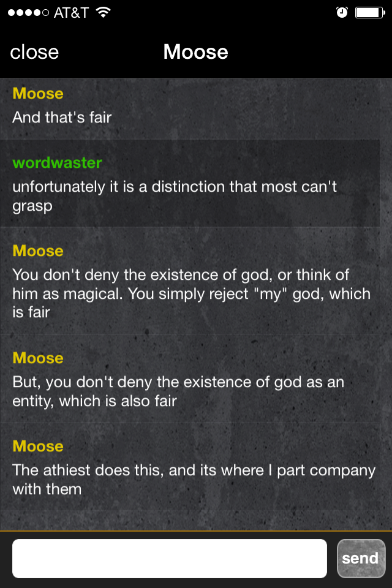Screen dimensions: 392x588
Task: Tap the close button in header
Action: click(34, 51)
